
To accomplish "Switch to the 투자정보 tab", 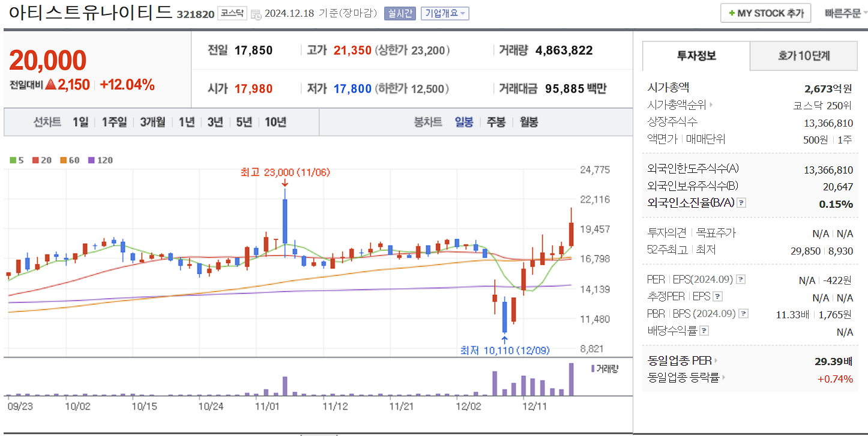I will [696, 56].
